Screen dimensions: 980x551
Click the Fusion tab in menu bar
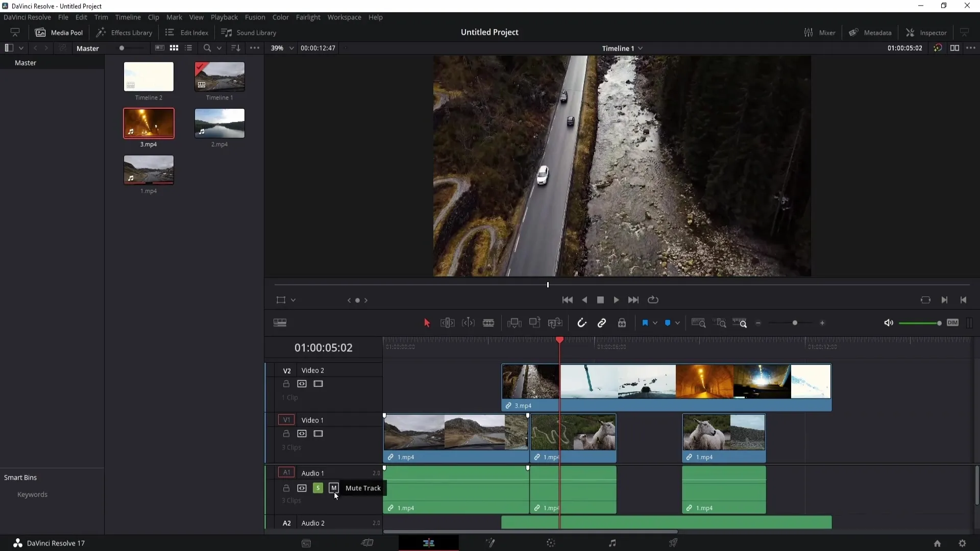click(x=256, y=17)
